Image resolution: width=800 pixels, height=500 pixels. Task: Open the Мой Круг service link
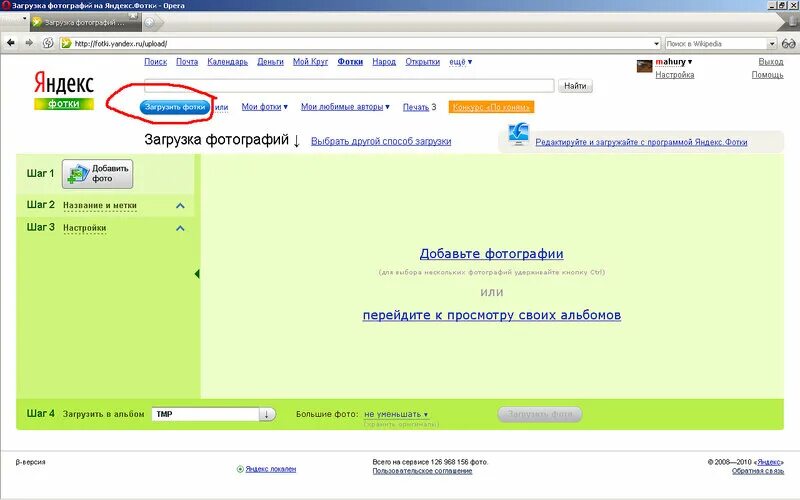click(x=310, y=62)
